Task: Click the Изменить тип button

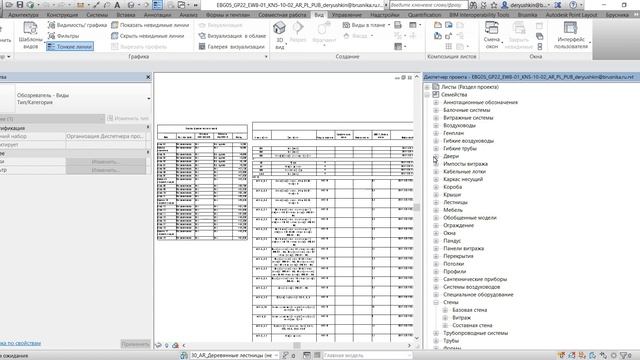Action: (128, 118)
